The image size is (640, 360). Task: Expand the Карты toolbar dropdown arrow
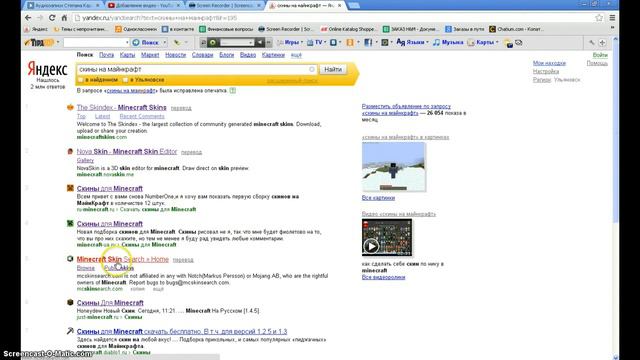pyautogui.click(x=497, y=42)
